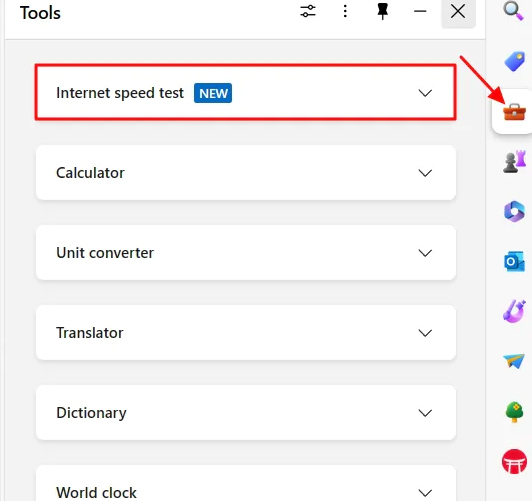The width and height of the screenshot is (532, 501).
Task: Select the Tools toolbox sidebar icon
Action: [x=514, y=112]
